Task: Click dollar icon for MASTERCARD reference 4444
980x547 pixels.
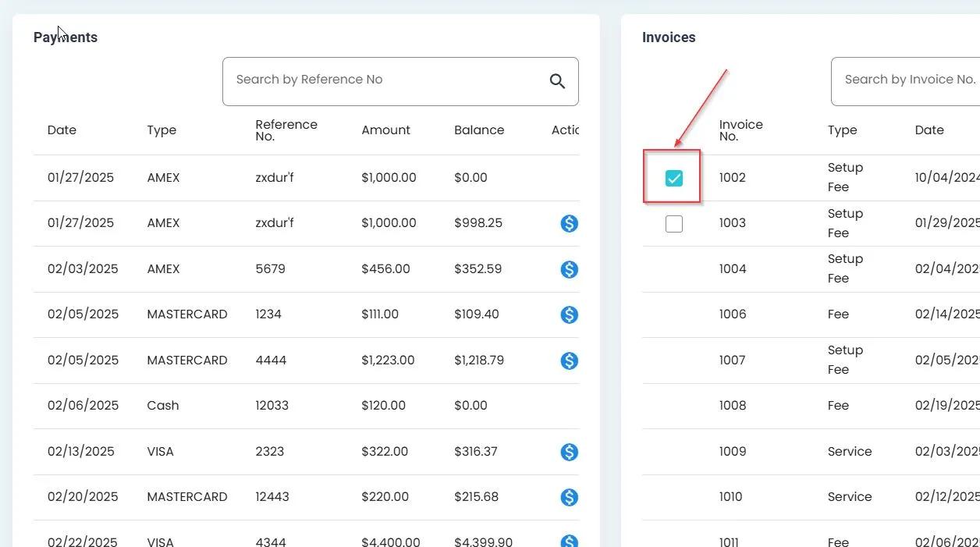Action: 569,361
